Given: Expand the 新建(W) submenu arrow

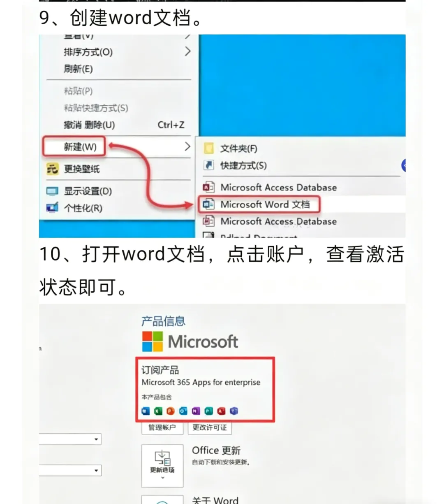Looking at the screenshot, I should pos(187,146).
